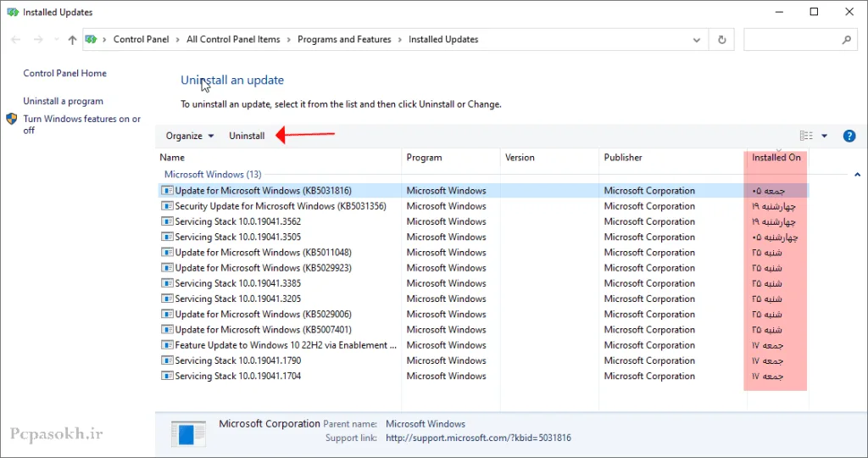Select Servicing Stack 10.0.19041.3385 row
Screen dimensions: 868x458
pos(482,283)
